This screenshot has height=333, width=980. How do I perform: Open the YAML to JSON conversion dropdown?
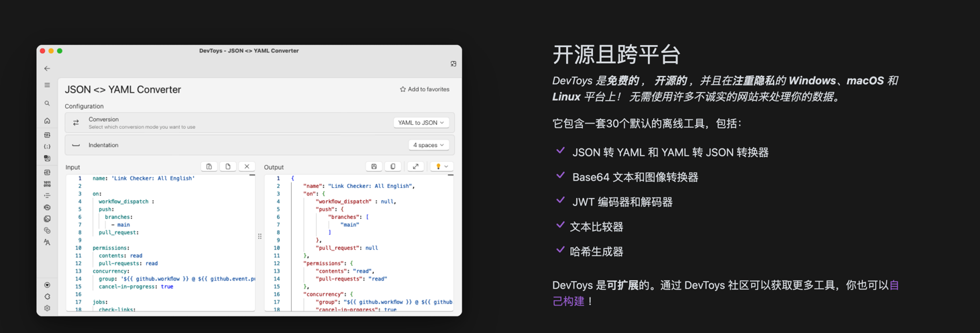click(421, 123)
